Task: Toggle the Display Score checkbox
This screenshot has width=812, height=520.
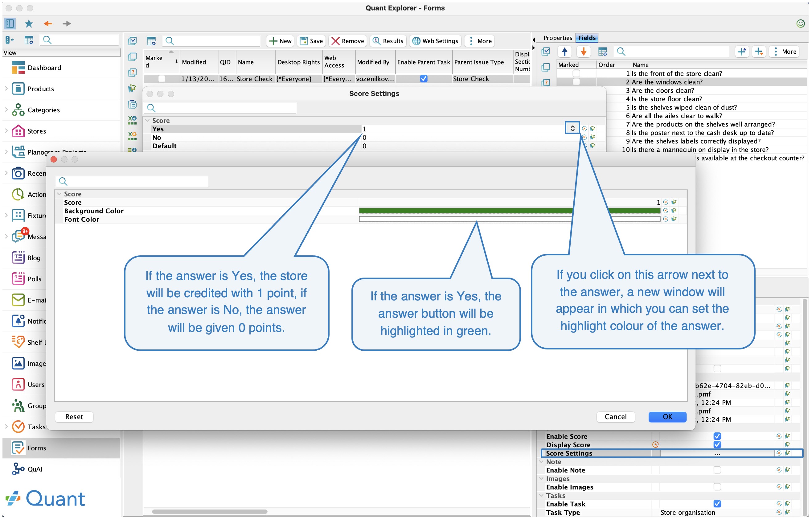Action: tap(717, 445)
